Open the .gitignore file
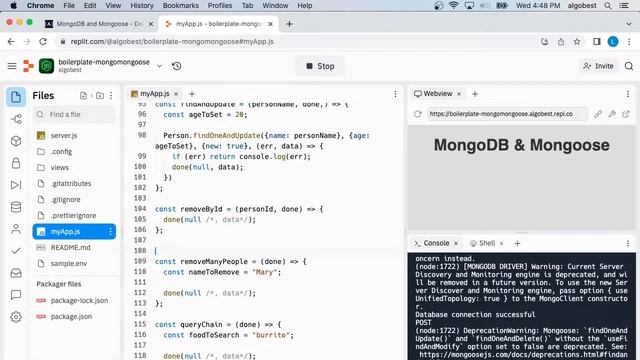This screenshot has height=360, width=640. (74, 199)
